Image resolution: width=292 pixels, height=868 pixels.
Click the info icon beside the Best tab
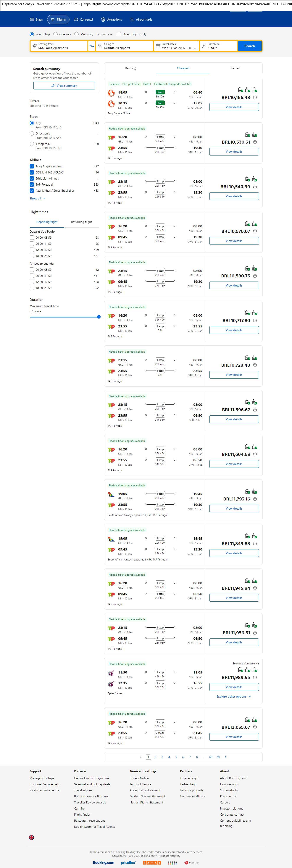[134, 69]
